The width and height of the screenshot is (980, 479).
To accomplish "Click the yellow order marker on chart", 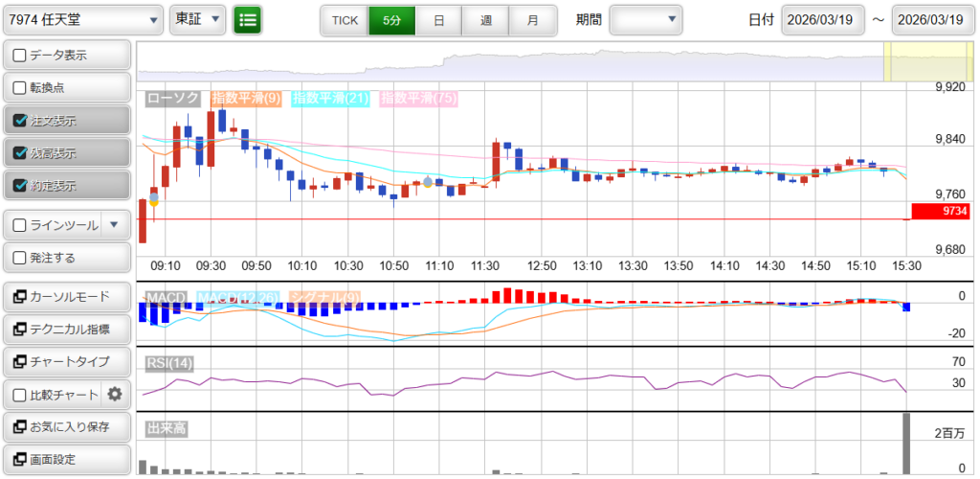I will (x=154, y=203).
